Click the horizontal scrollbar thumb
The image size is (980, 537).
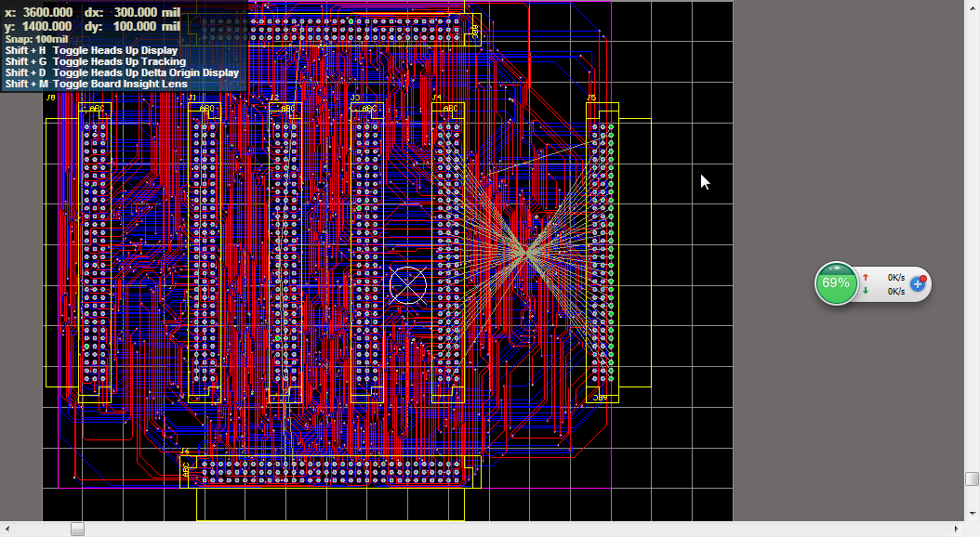pos(77,530)
